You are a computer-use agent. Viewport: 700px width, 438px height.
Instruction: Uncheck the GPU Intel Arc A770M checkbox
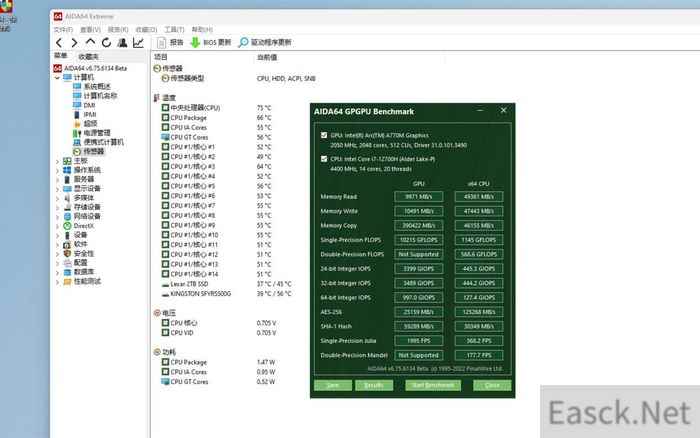pyautogui.click(x=324, y=135)
